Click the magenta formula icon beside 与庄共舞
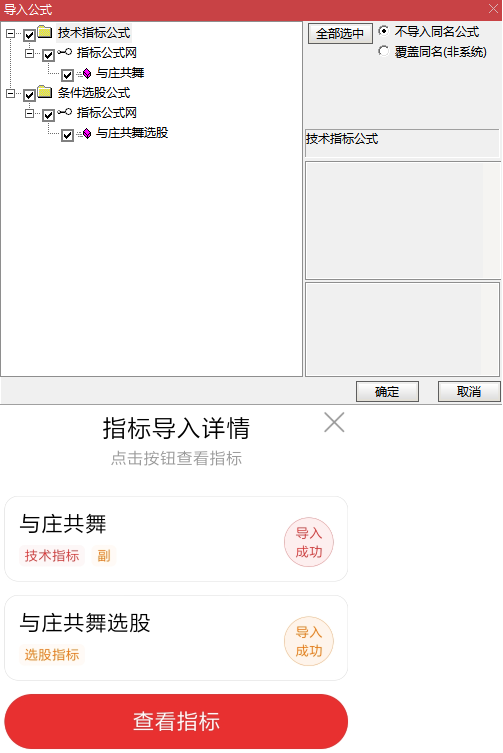 pyautogui.click(x=87, y=73)
